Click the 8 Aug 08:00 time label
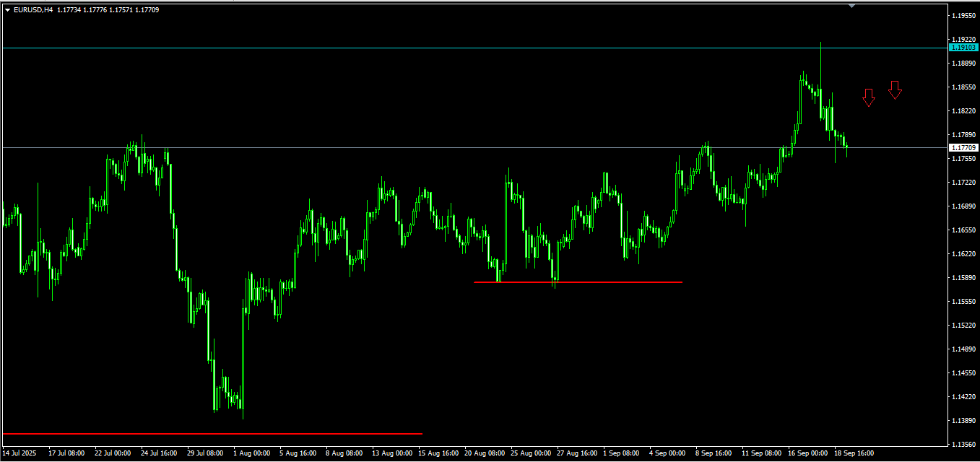980x462 pixels. (x=344, y=453)
